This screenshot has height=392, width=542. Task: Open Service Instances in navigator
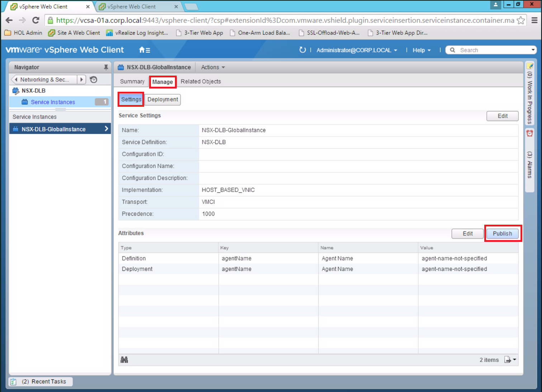click(53, 102)
